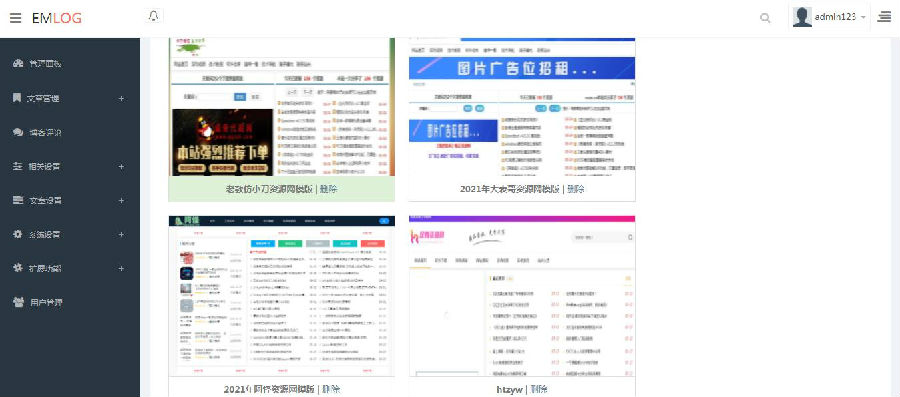Expand the plus beside the extensions cog item
The width and height of the screenshot is (900, 397).
tap(121, 268)
